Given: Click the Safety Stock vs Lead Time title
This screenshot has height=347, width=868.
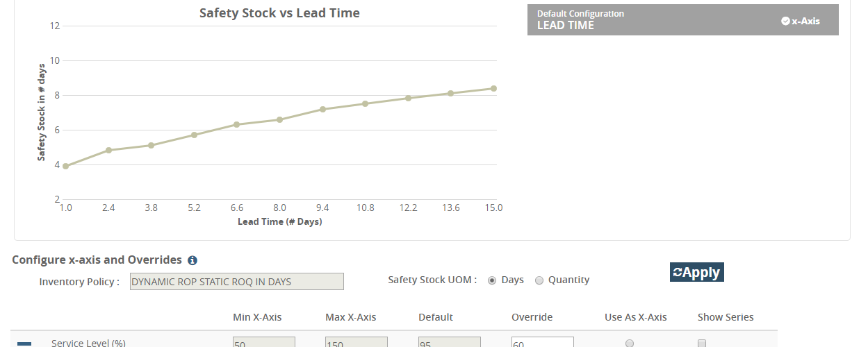Looking at the screenshot, I should 279,13.
